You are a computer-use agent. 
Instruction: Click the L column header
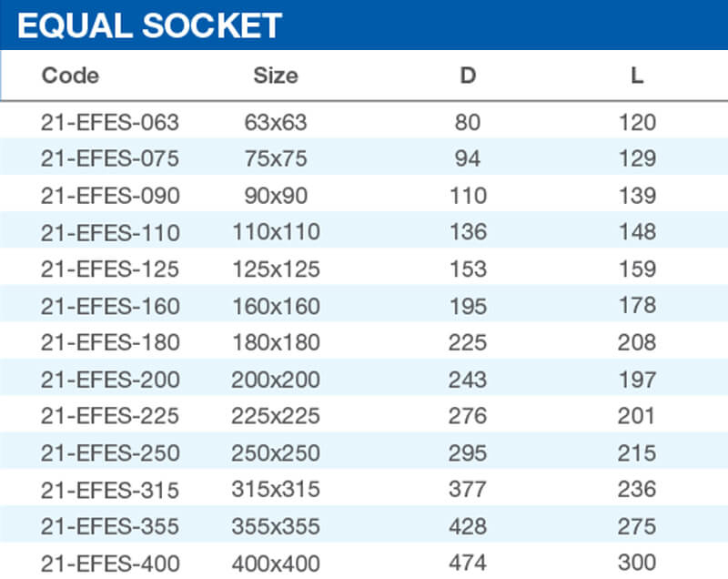tap(637, 76)
